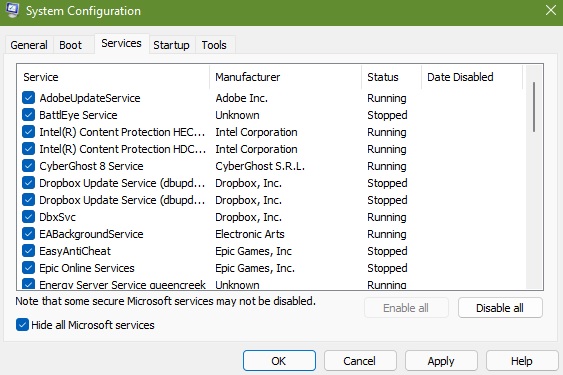Click the Electronic Arts manufacturer cell

250,234
